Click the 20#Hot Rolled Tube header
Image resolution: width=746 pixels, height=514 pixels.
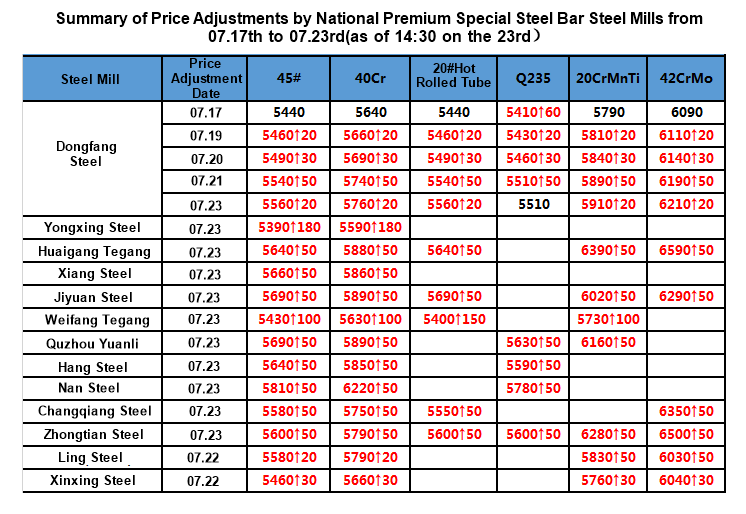coord(453,80)
